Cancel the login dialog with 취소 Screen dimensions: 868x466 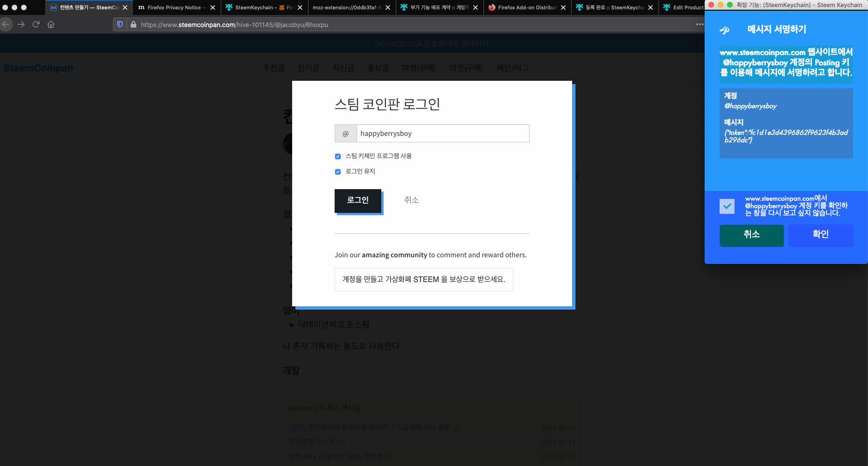412,200
